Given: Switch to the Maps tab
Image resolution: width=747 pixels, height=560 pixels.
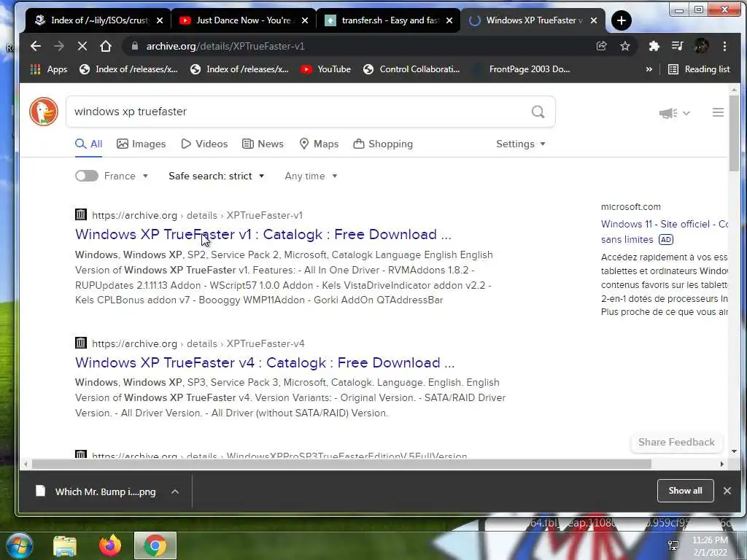Looking at the screenshot, I should point(319,144).
